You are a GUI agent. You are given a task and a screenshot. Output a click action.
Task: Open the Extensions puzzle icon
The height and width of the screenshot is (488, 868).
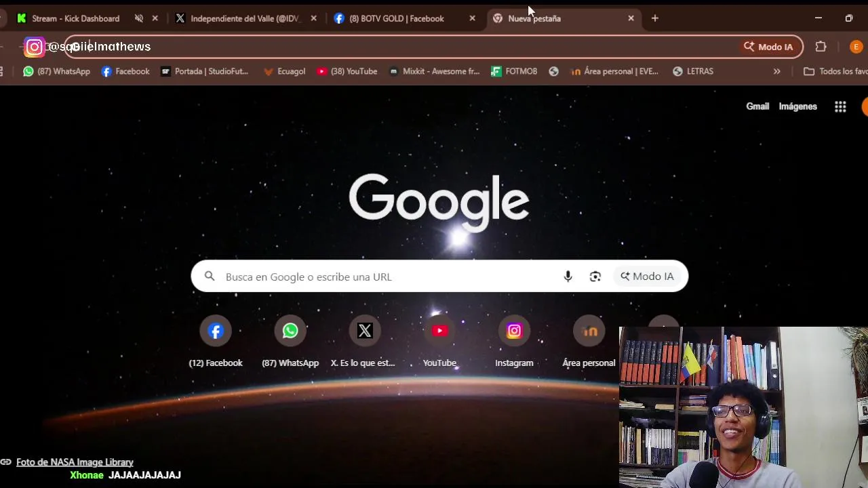[x=821, y=47]
